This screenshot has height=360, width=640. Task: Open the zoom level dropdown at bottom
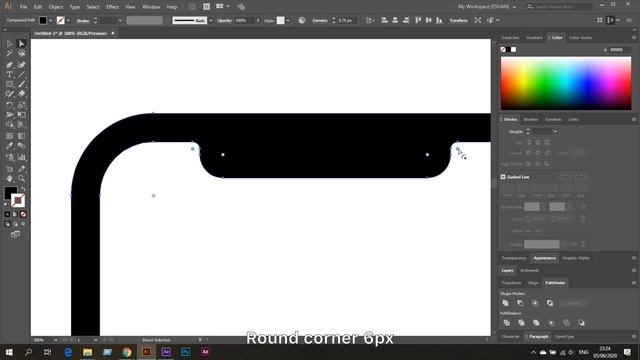(56, 340)
